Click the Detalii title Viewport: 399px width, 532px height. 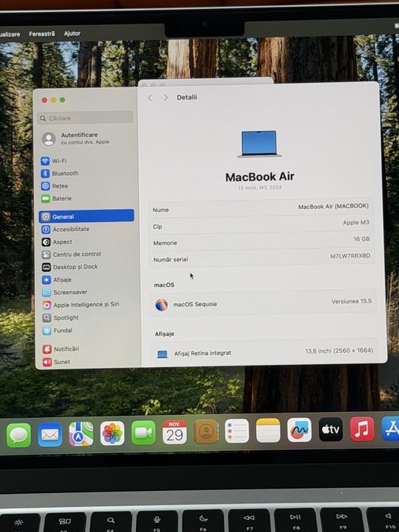tap(187, 97)
